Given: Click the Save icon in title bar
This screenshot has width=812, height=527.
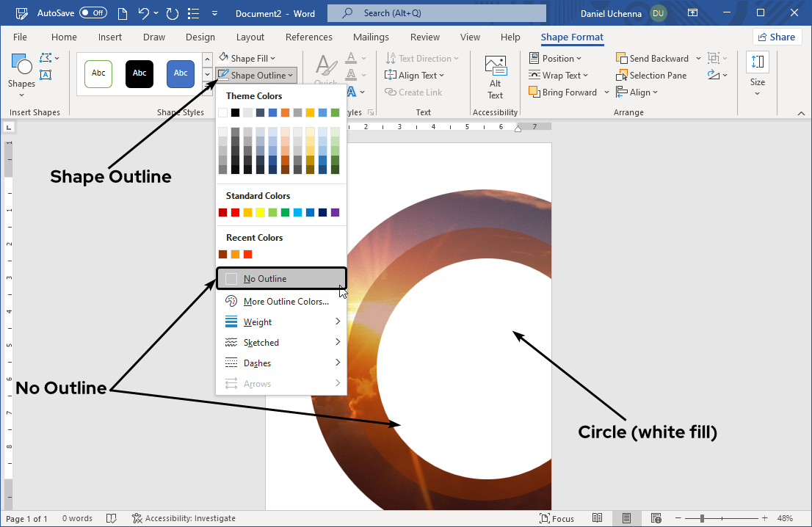Looking at the screenshot, I should 21,13.
